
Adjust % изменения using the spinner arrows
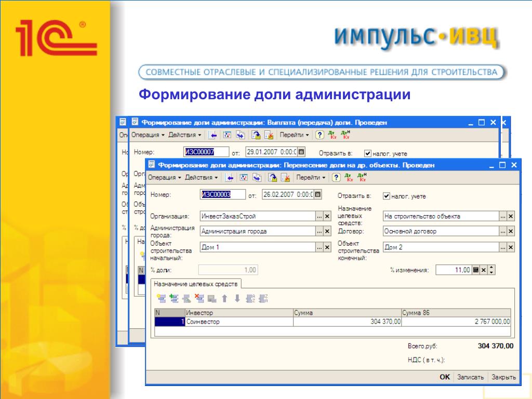point(491,270)
